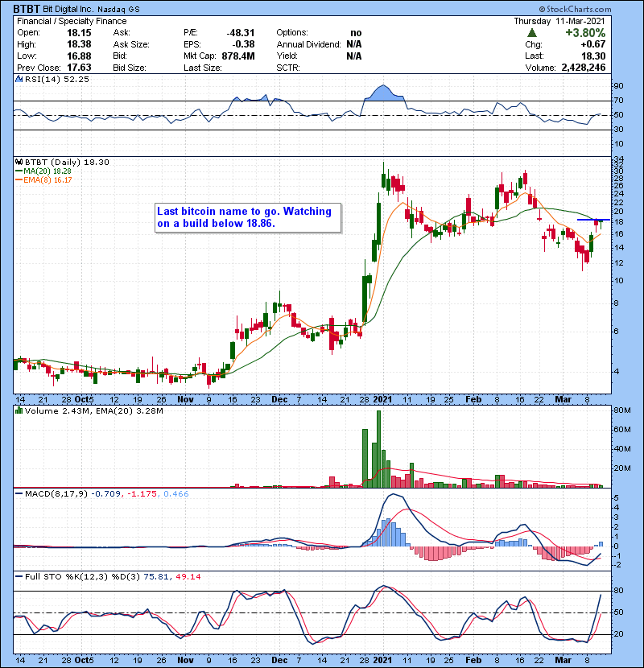Click the Financial / Specialty Finance sector text
This screenshot has width=644, height=668.
(72, 21)
